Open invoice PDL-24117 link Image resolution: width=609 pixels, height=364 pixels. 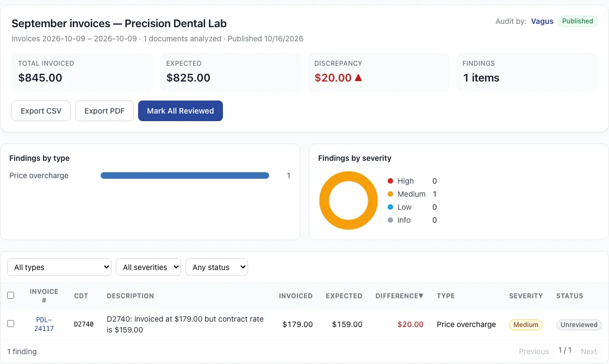[44, 324]
